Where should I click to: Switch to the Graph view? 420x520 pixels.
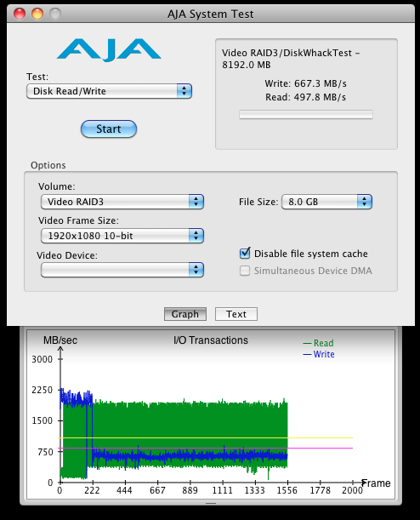tap(185, 314)
